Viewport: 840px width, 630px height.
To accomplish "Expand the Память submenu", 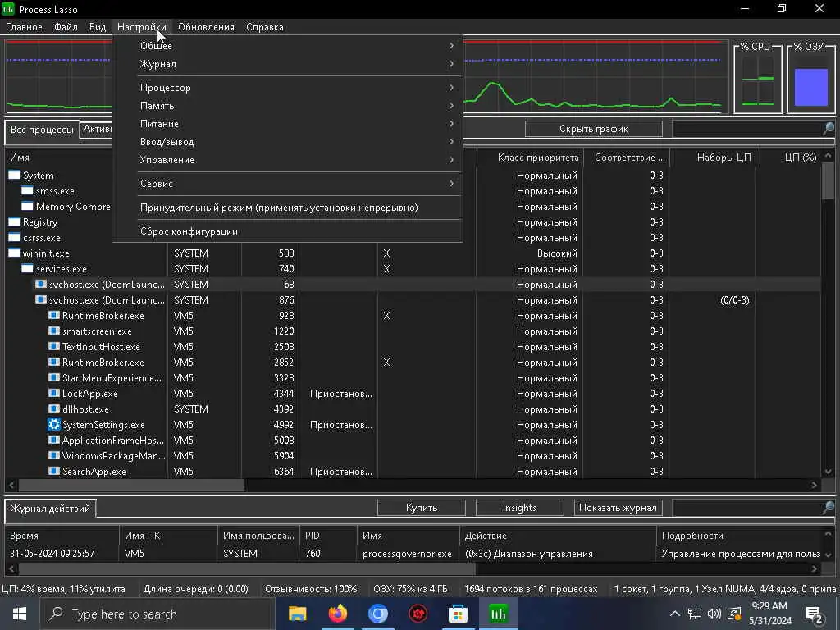I will (287, 106).
